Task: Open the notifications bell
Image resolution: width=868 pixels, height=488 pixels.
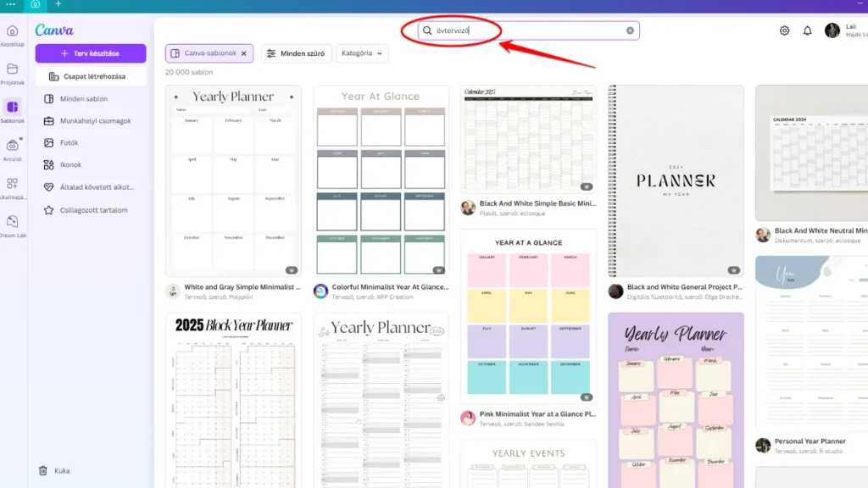Action: click(x=808, y=30)
